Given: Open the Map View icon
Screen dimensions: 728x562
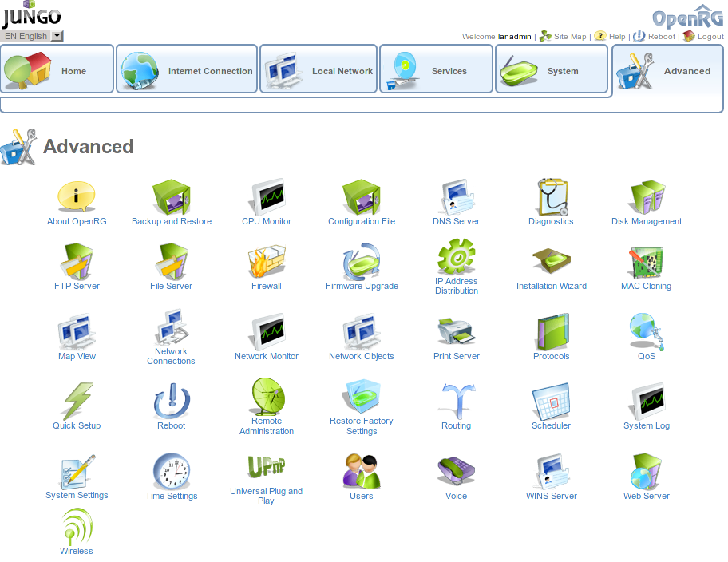Looking at the screenshot, I should point(77,330).
